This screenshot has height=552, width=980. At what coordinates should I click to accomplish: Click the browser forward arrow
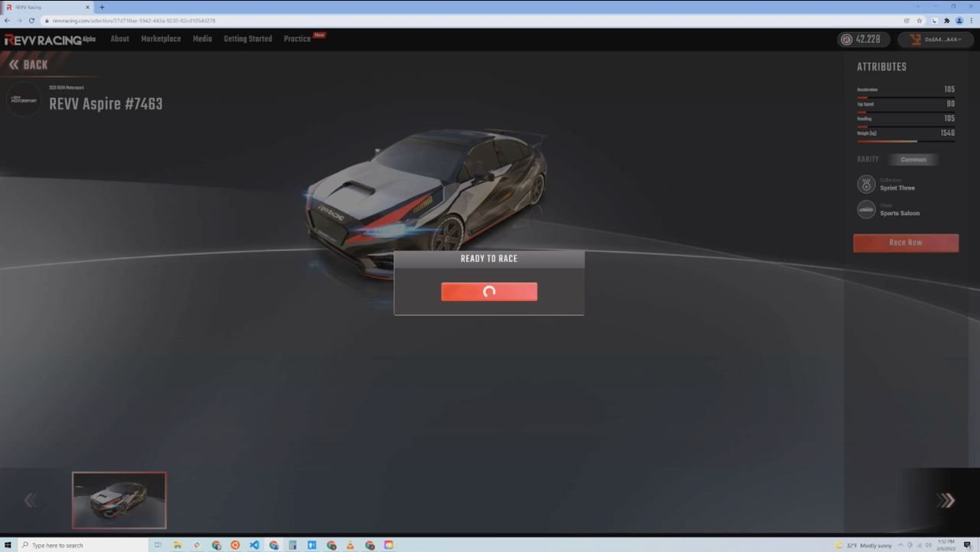[x=19, y=21]
